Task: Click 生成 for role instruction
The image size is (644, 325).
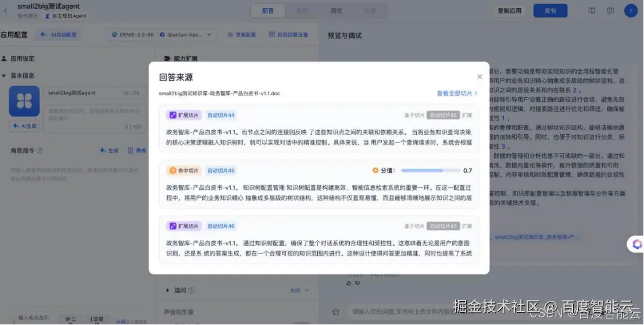Action: click(x=109, y=151)
